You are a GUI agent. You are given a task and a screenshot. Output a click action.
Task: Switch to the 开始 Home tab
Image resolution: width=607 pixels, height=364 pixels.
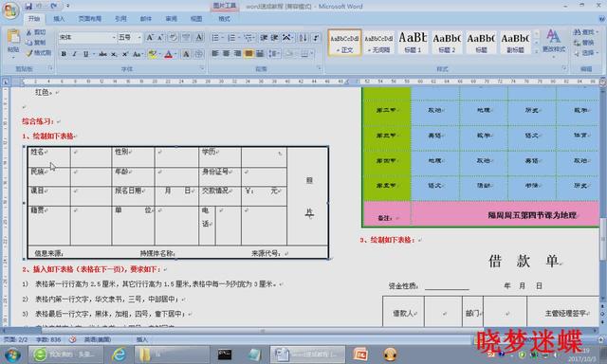[x=34, y=19]
